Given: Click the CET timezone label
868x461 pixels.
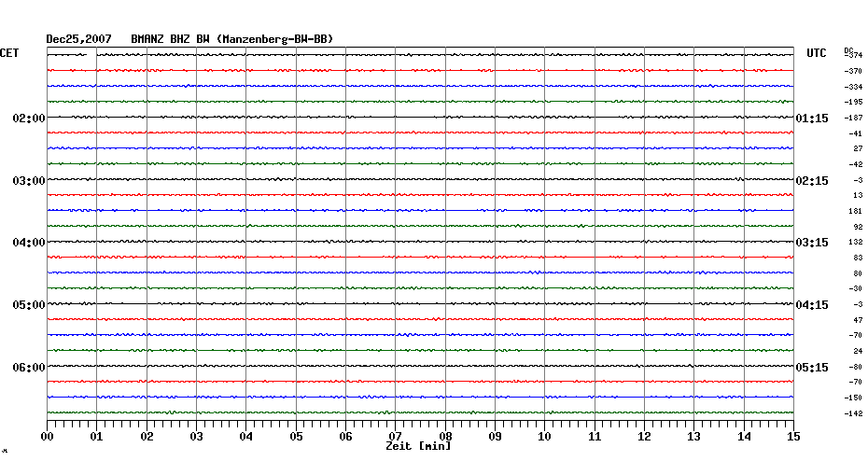Looking at the screenshot, I should [x=9, y=53].
